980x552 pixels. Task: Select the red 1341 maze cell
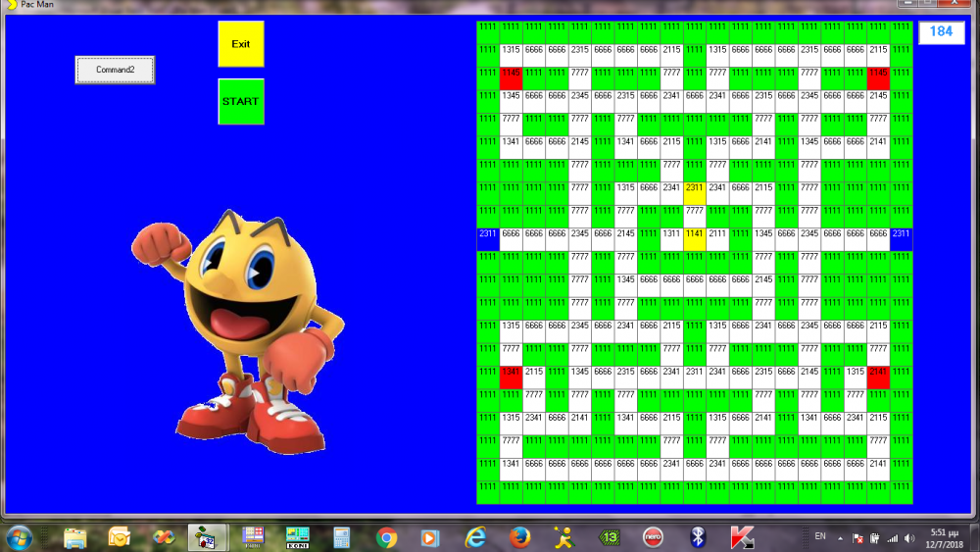[511, 376]
